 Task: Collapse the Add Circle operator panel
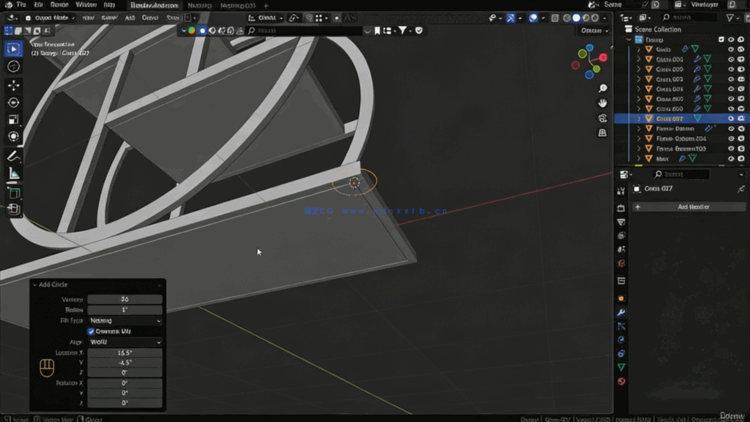click(34, 285)
